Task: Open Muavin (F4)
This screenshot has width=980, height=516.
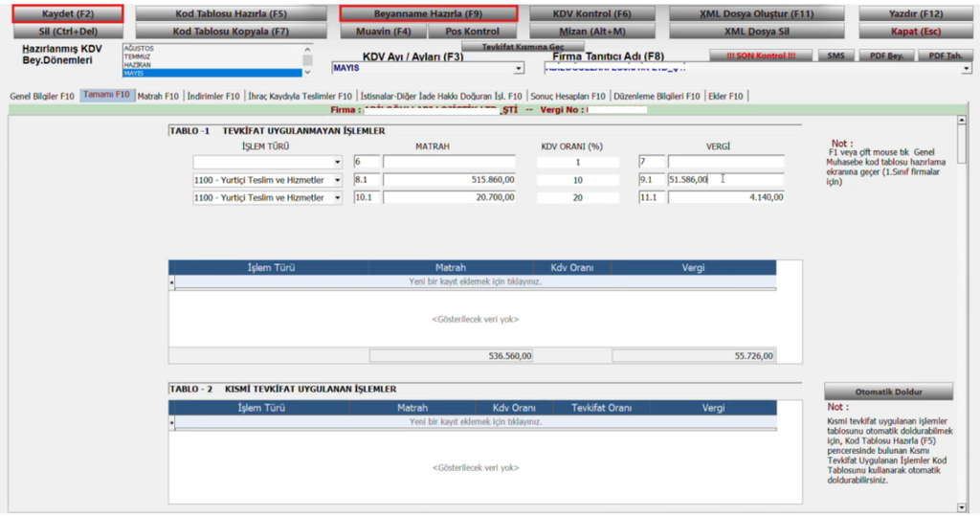Action: point(383,32)
